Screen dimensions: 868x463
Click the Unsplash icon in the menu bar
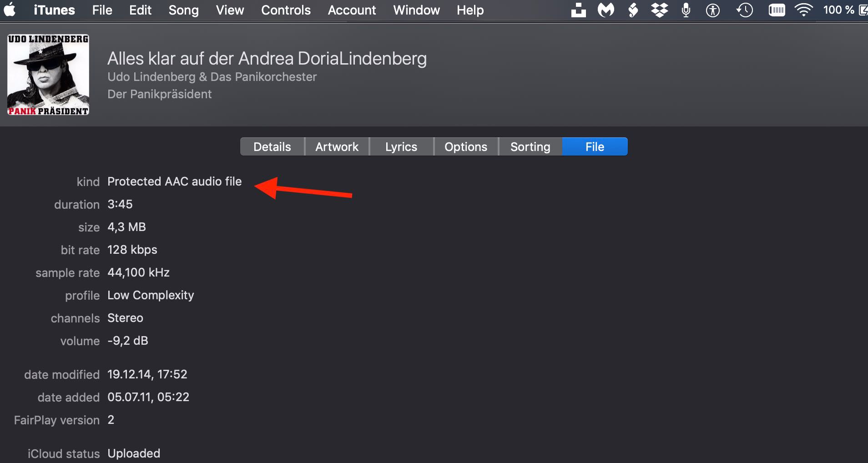(578, 10)
